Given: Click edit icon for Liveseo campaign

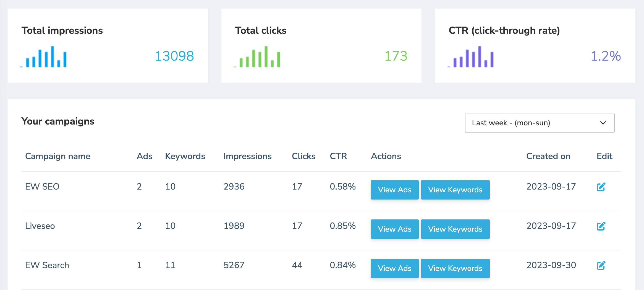Looking at the screenshot, I should click(x=601, y=226).
